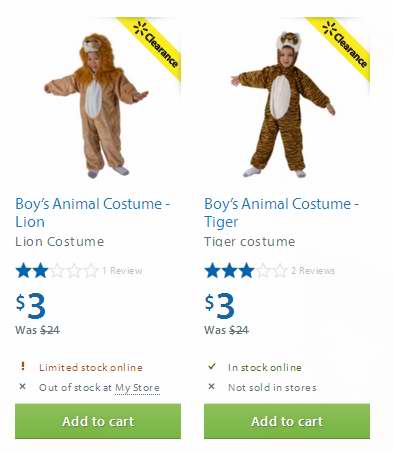393x453 pixels.
Task: Click the Lion costume star rating
Action: [57, 270]
